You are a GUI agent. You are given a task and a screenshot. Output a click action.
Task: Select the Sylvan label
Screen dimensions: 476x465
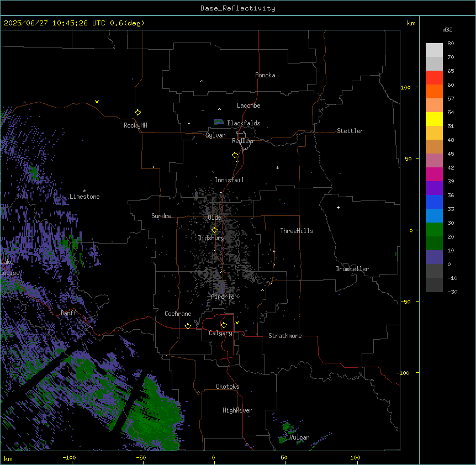215,135
